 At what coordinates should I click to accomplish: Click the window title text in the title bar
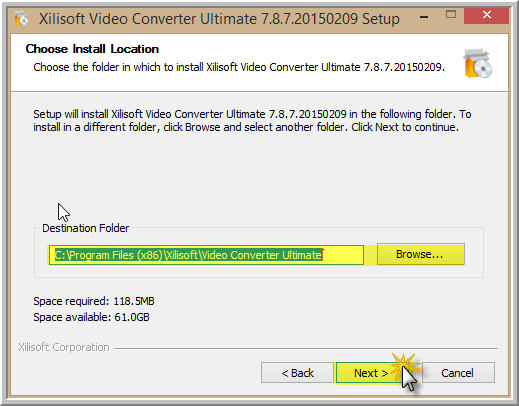(219, 19)
